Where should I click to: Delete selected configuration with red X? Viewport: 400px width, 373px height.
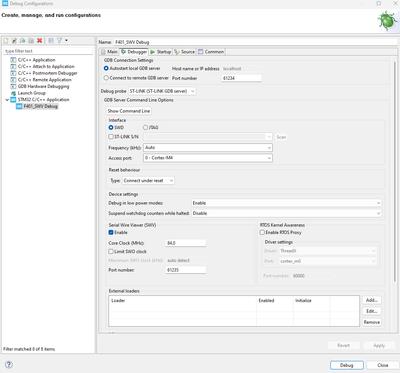(x=39, y=41)
